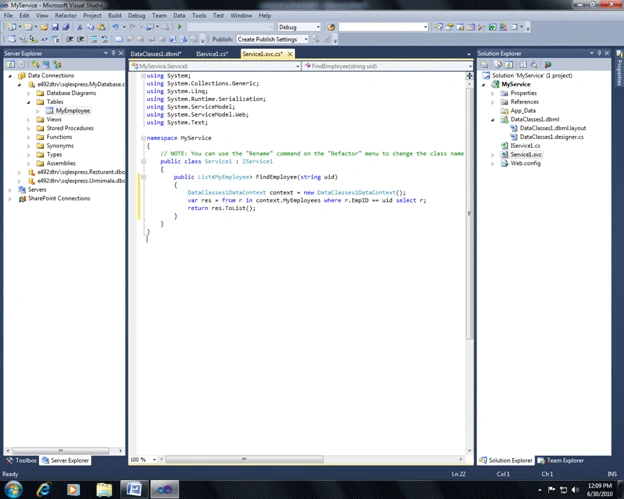Open the Data menu
The image size is (624, 499).
point(179,16)
